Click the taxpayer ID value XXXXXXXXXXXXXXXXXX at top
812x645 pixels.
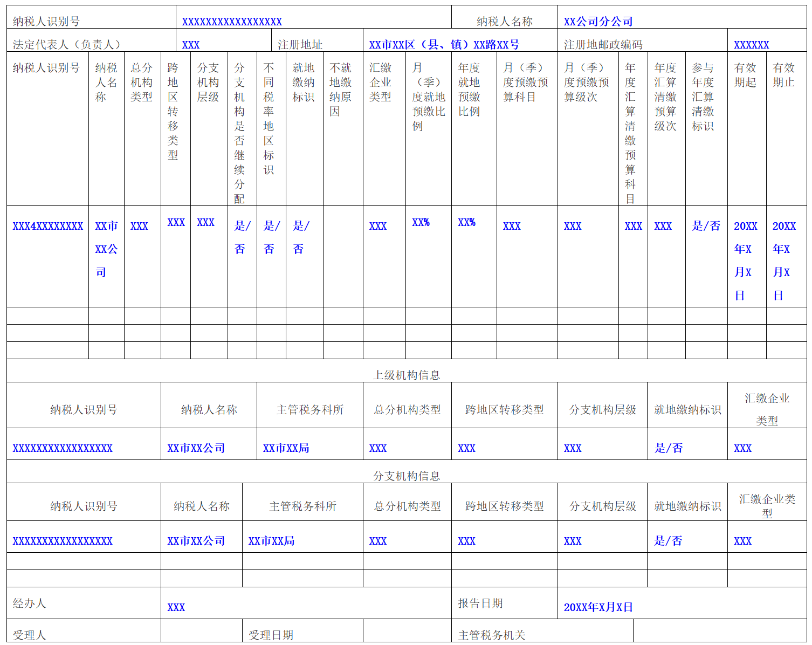(x=232, y=22)
